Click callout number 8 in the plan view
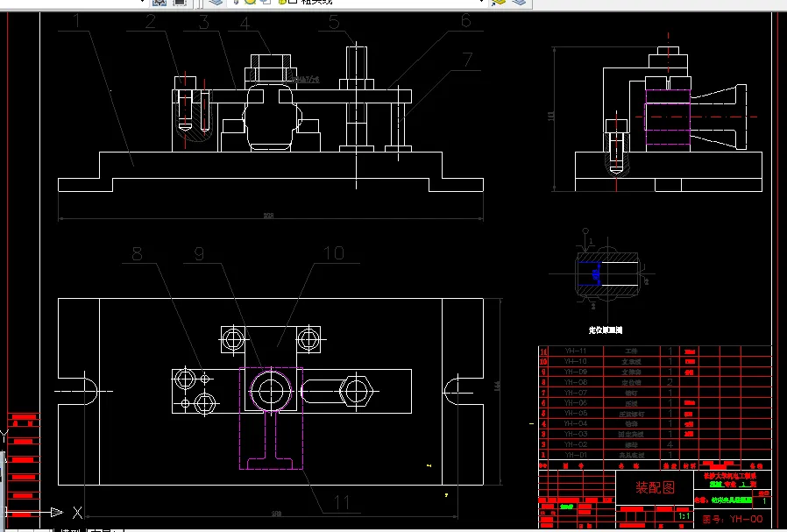Image resolution: width=787 pixels, height=532 pixels. point(137,254)
